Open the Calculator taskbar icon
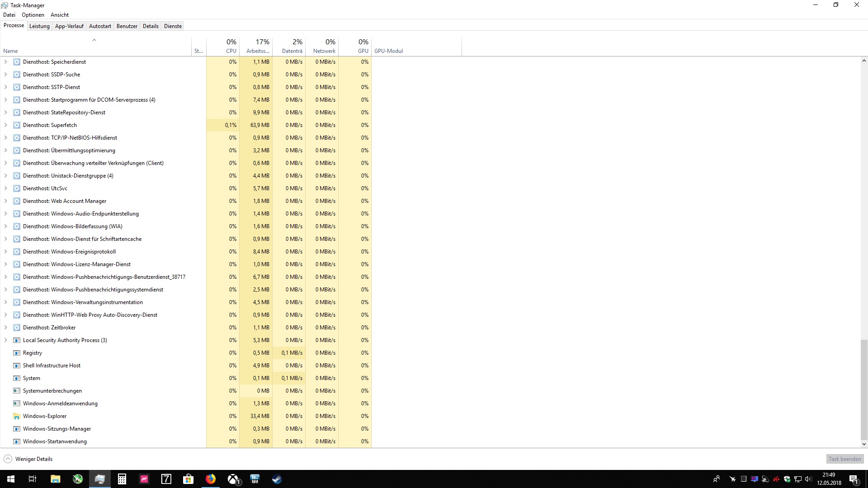 [122, 479]
